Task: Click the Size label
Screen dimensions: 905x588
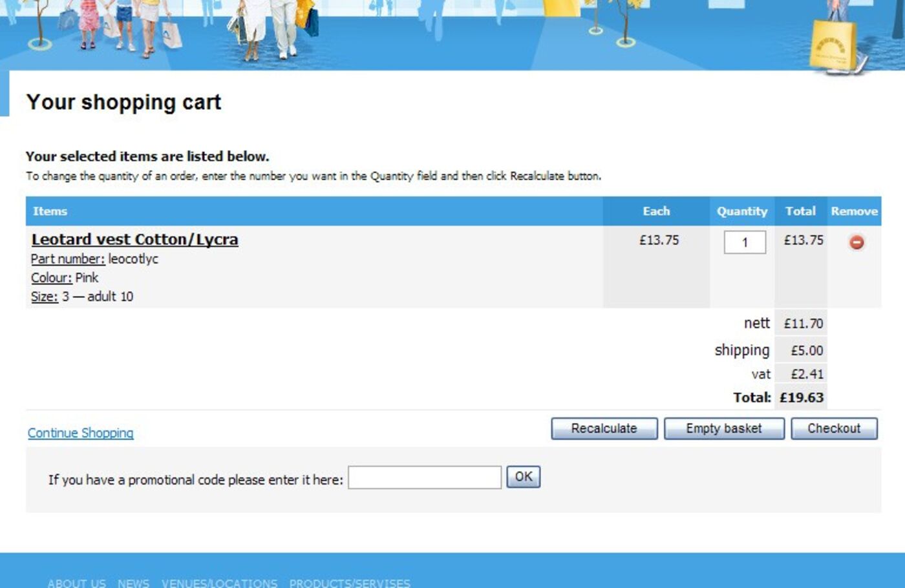Action: pos(44,297)
